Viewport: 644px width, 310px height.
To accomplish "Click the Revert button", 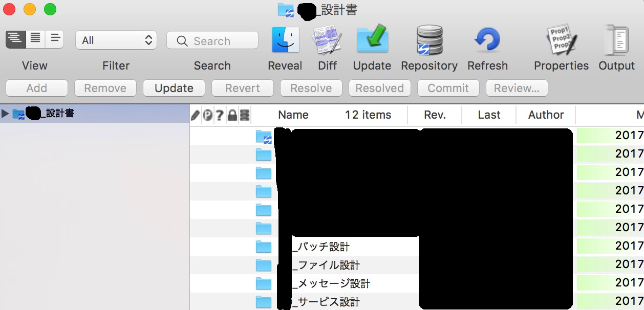I will (242, 88).
